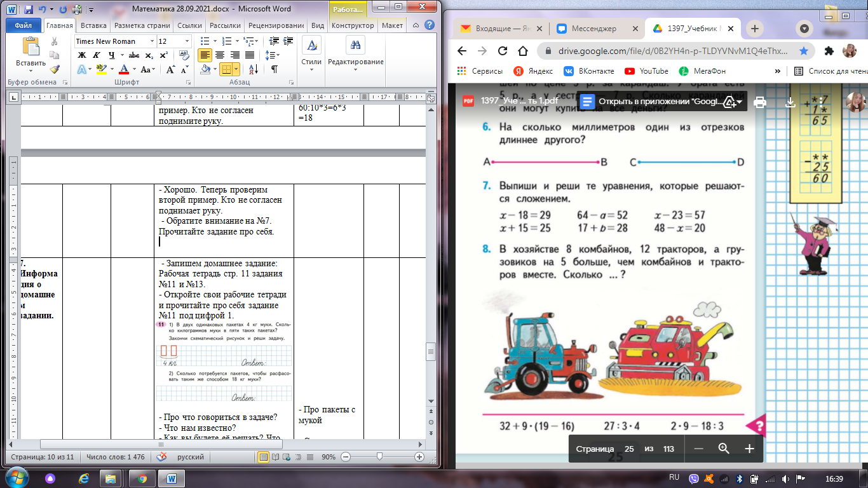Open the YouTube bookmark
The width and height of the screenshot is (868, 488).
coord(646,71)
